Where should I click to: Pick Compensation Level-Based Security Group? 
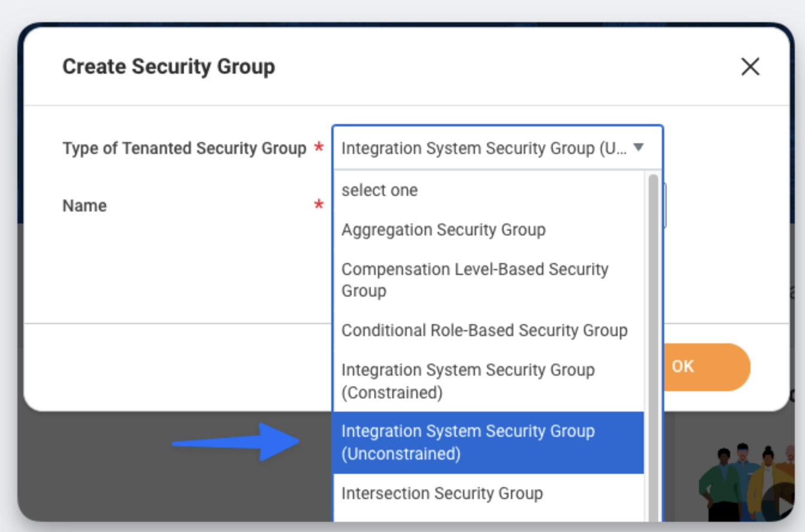(474, 280)
